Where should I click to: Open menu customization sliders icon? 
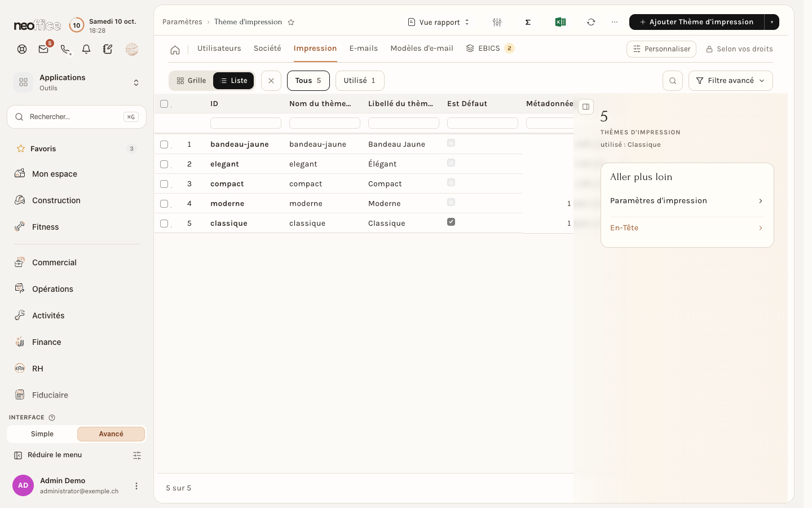(x=137, y=456)
